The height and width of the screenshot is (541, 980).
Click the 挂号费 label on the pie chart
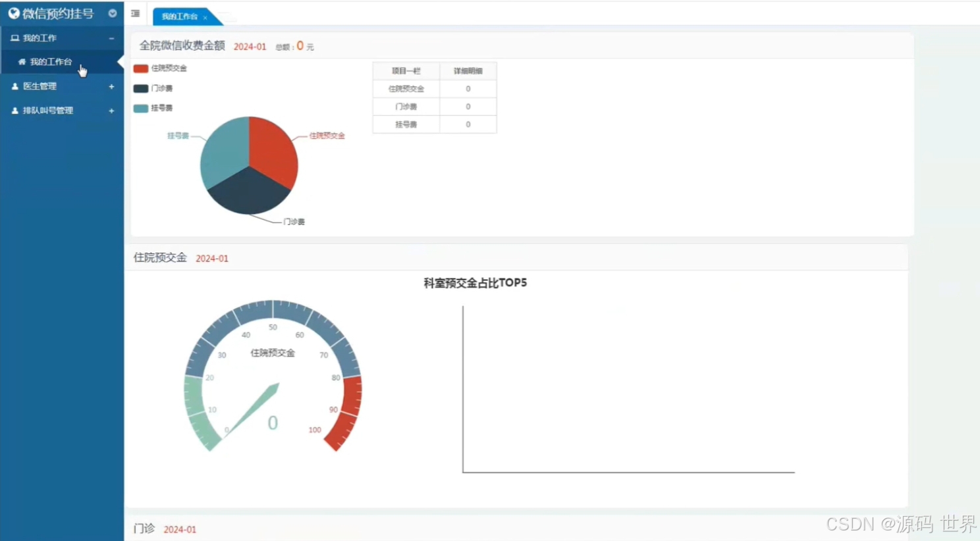pyautogui.click(x=178, y=136)
